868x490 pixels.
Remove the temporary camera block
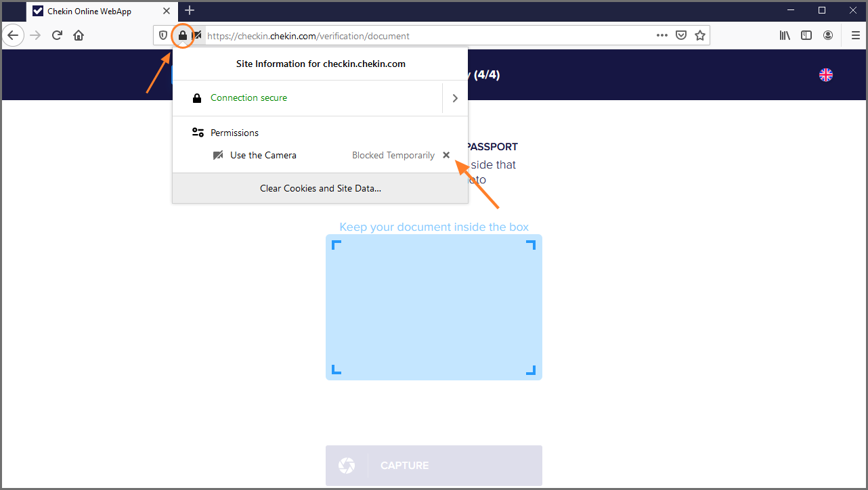pyautogui.click(x=446, y=155)
